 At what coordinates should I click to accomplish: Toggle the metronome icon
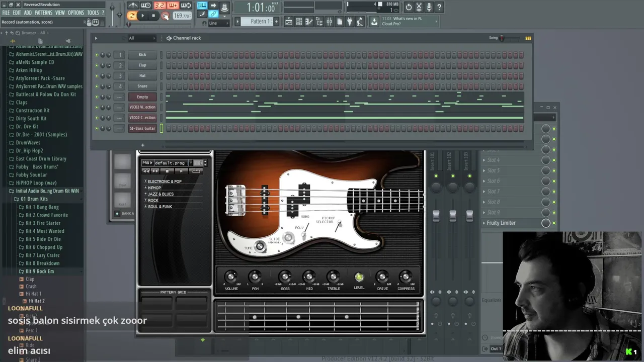(133, 6)
